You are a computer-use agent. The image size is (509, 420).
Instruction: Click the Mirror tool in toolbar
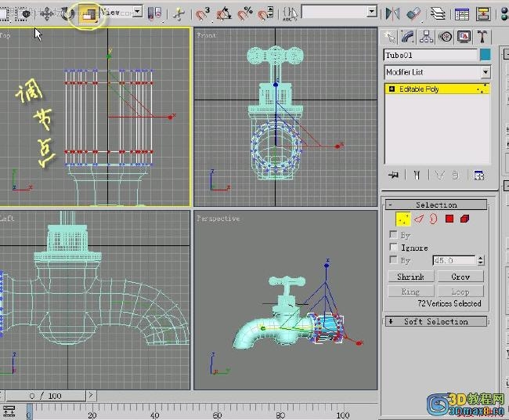pyautogui.click(x=391, y=13)
